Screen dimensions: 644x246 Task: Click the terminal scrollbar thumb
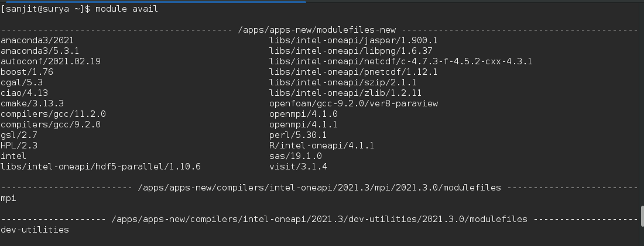point(642,216)
